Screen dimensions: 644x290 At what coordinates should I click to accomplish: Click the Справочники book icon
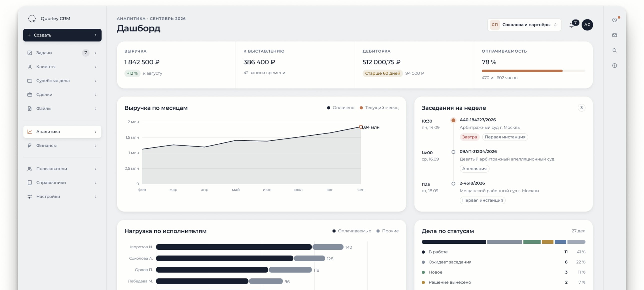click(x=30, y=183)
